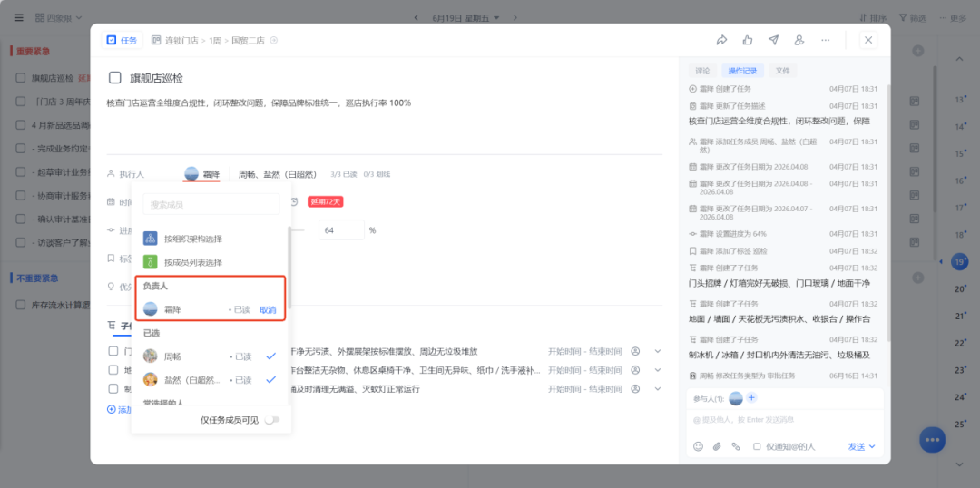
Task: Click the 64 progress percent field
Action: pyautogui.click(x=341, y=230)
